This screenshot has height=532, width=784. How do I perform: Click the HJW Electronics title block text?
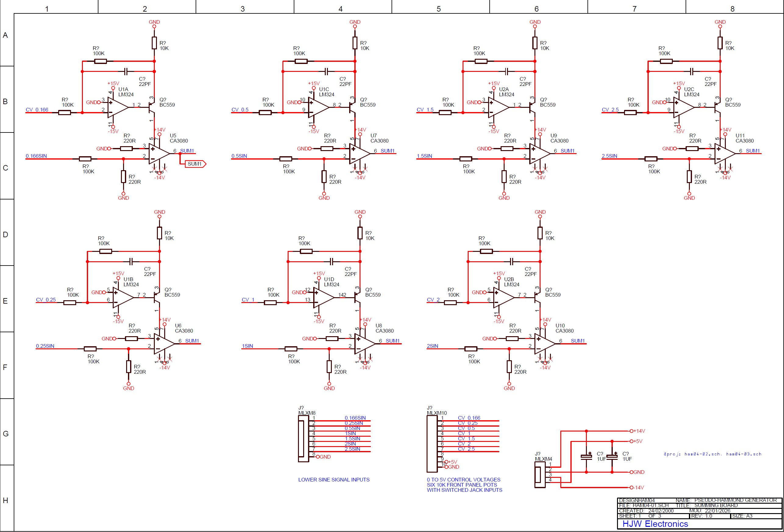[655, 523]
